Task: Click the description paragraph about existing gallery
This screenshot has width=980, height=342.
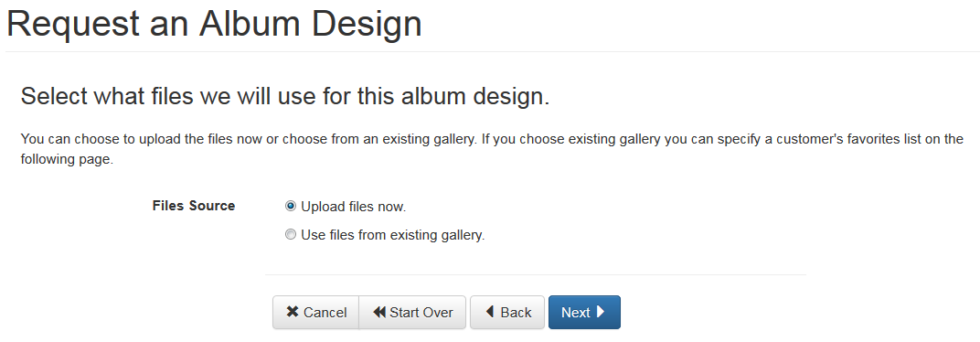Action: pos(492,149)
